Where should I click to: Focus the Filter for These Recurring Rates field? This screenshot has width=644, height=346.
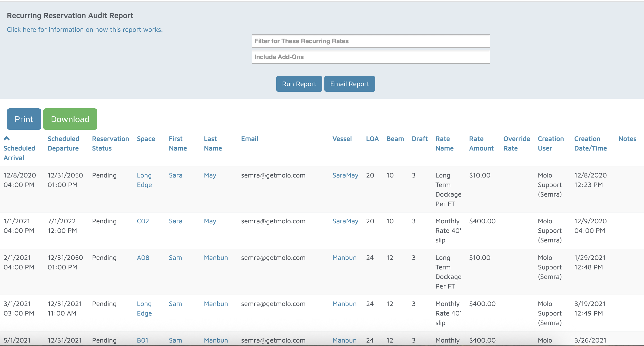[370, 41]
